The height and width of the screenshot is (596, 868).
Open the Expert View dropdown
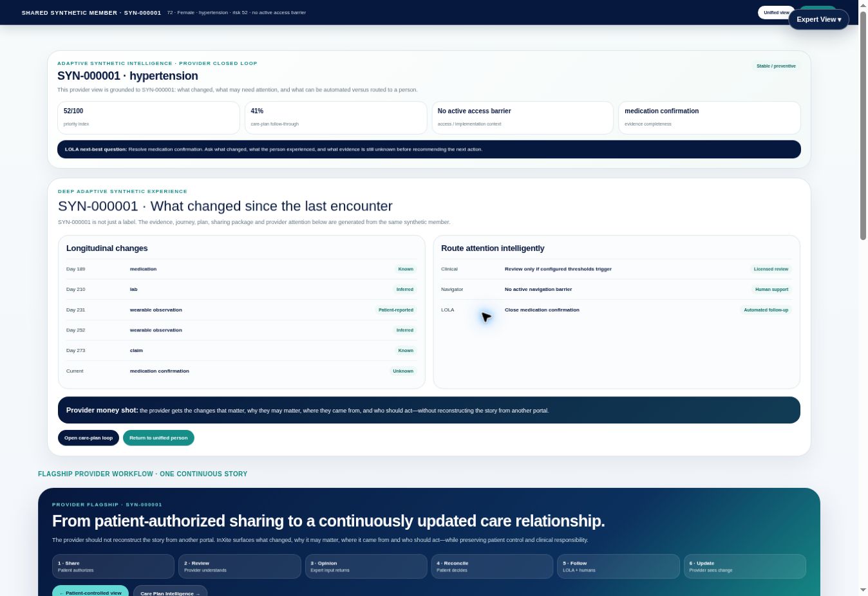(x=818, y=19)
